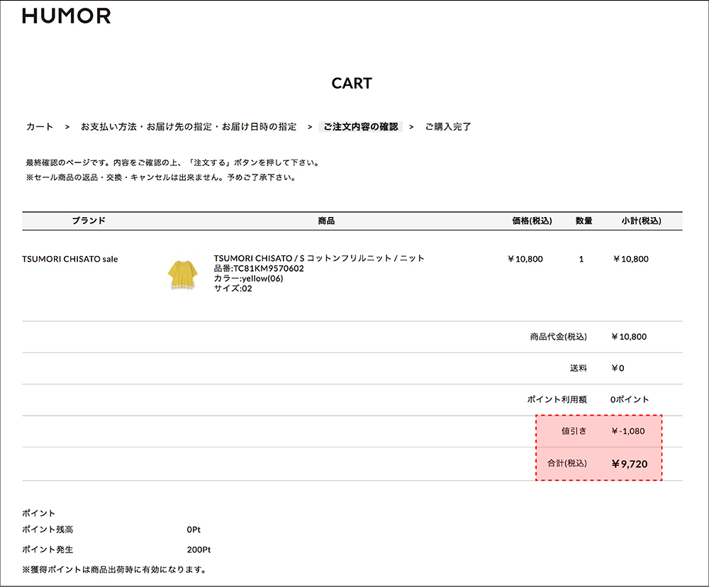Click the 送料 shipping fee ¥0

pyautogui.click(x=617, y=368)
